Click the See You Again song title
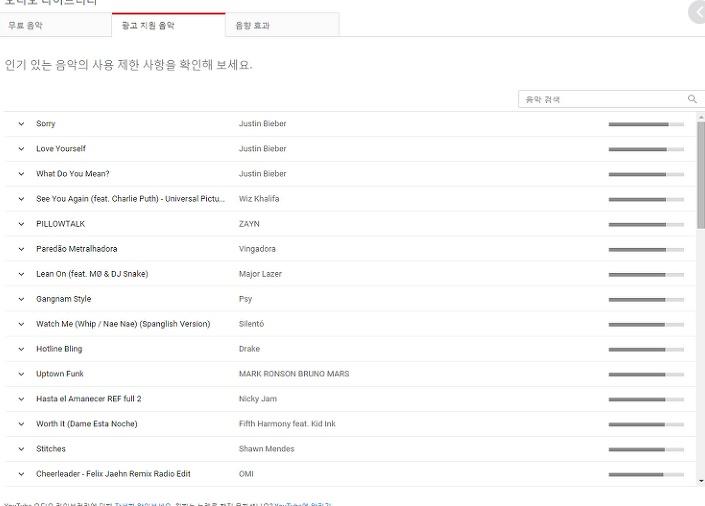705x506 pixels. tap(130, 199)
